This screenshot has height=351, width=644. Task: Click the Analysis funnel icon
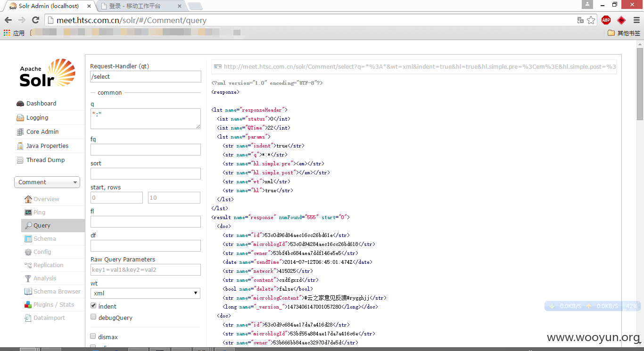tap(28, 278)
